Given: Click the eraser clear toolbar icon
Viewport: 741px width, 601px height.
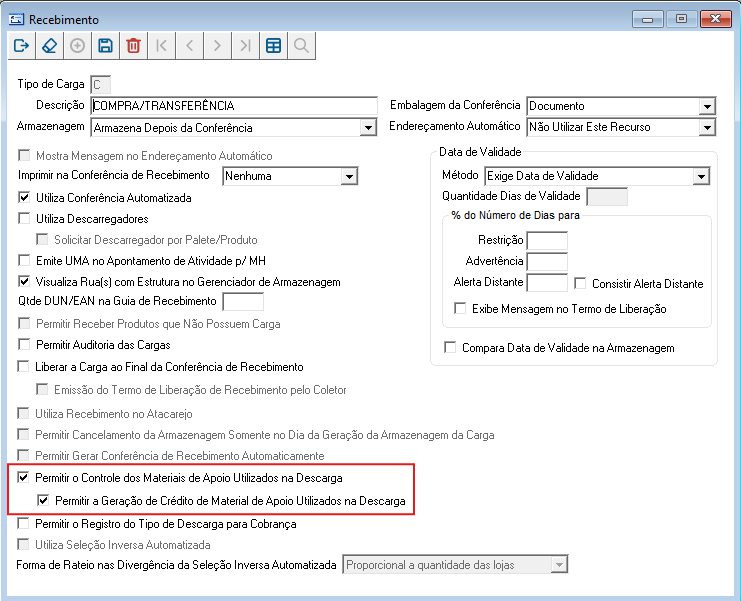Looking at the screenshot, I should [x=50, y=46].
